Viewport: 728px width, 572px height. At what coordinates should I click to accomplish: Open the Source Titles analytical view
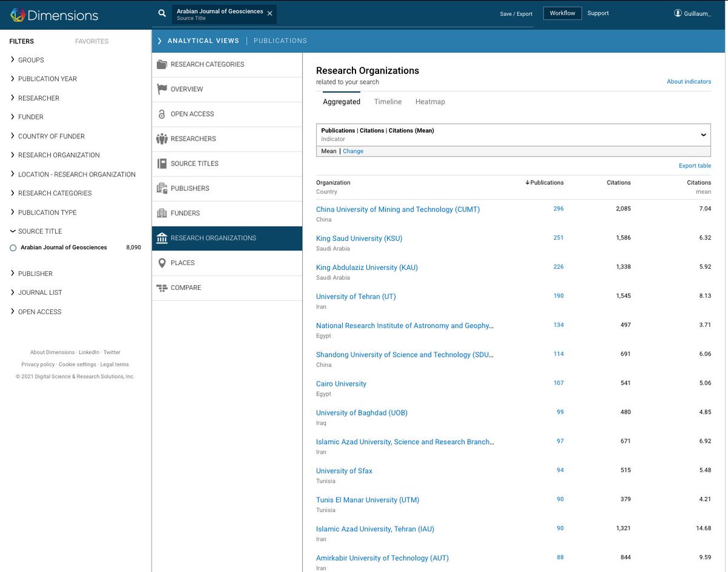point(227,164)
